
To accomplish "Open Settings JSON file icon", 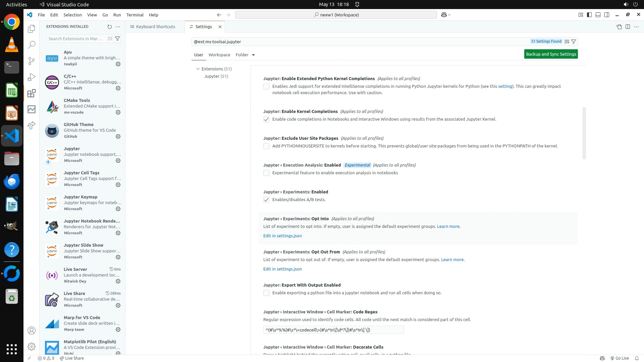I will pos(619,26).
